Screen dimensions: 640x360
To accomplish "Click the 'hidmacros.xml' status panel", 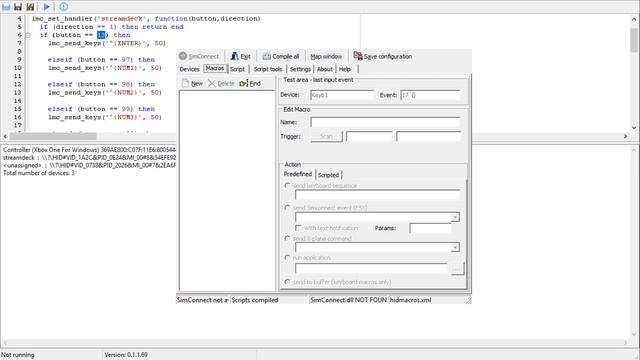I will pos(427,300).
